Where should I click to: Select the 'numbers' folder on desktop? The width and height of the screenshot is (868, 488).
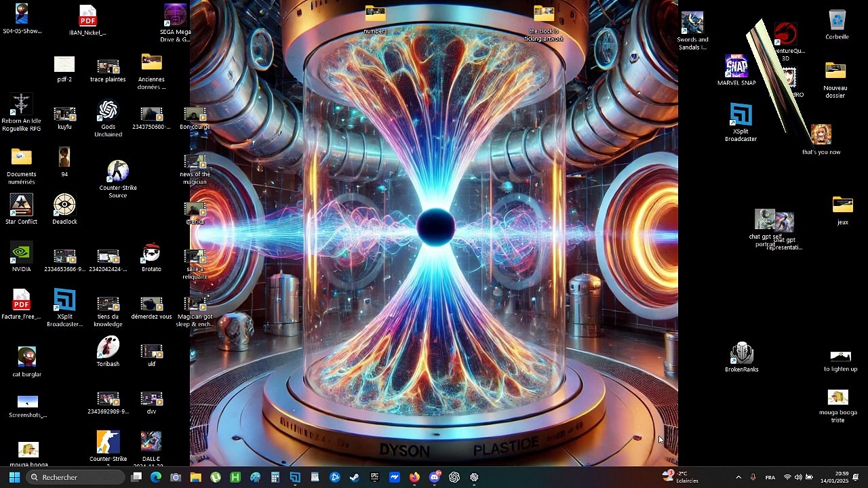(x=375, y=20)
